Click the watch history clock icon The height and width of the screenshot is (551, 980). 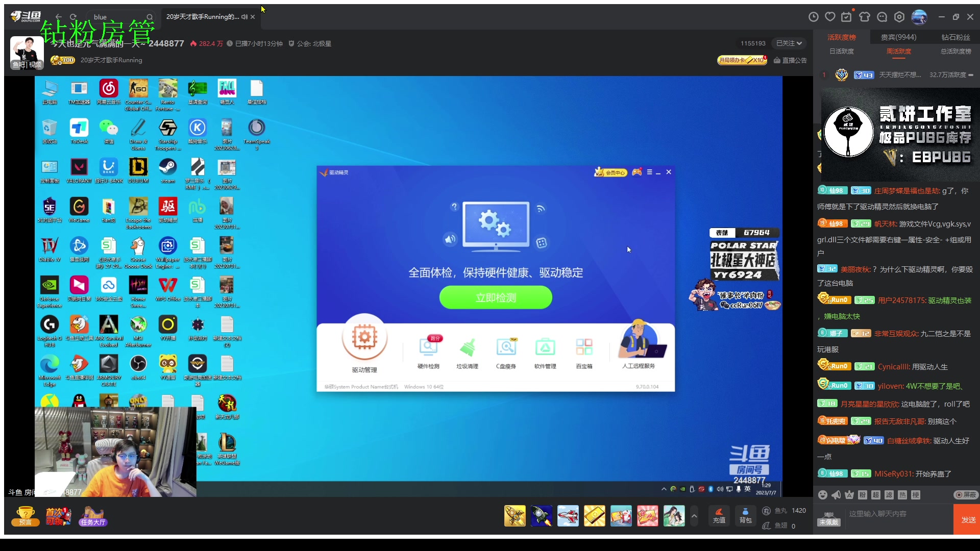(x=813, y=16)
